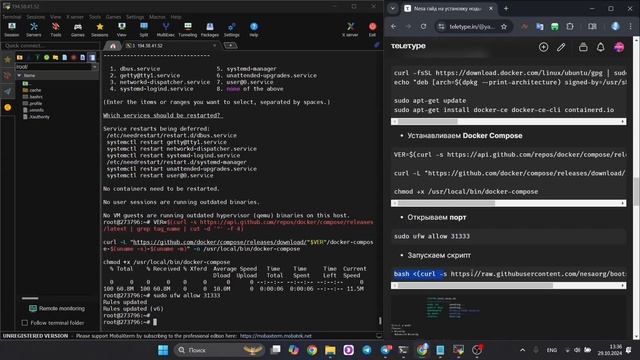Viewport: 640px width, 360px height.
Task: Open Telegram from the taskbar
Action: [x=367, y=350]
